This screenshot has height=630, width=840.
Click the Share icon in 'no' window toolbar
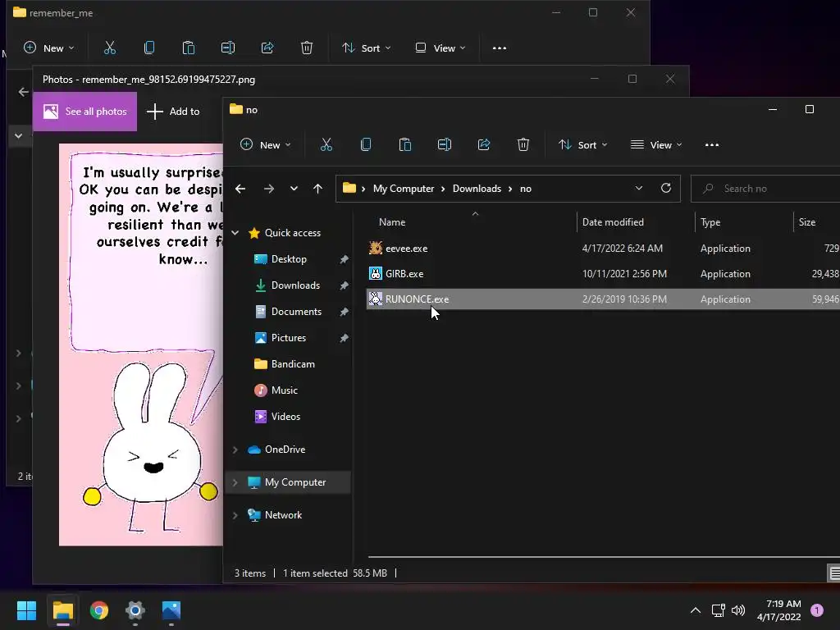[x=484, y=145]
